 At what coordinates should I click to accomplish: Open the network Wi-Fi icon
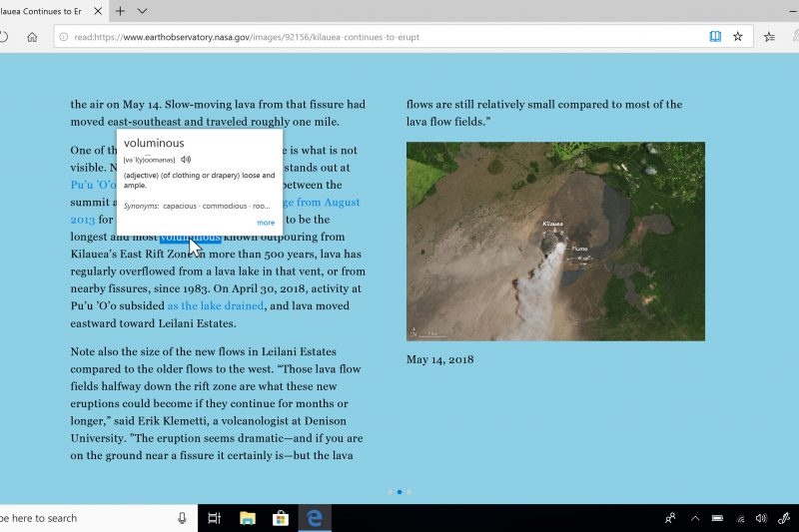pyautogui.click(x=740, y=518)
